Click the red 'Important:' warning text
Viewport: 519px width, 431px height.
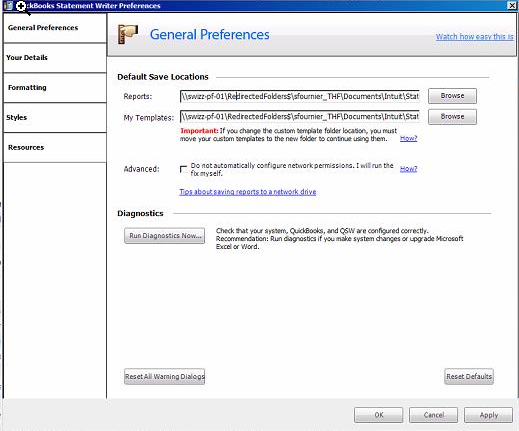199,131
